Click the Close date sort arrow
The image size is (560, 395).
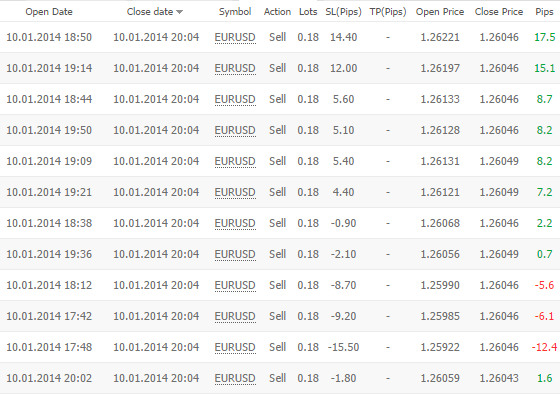point(180,12)
